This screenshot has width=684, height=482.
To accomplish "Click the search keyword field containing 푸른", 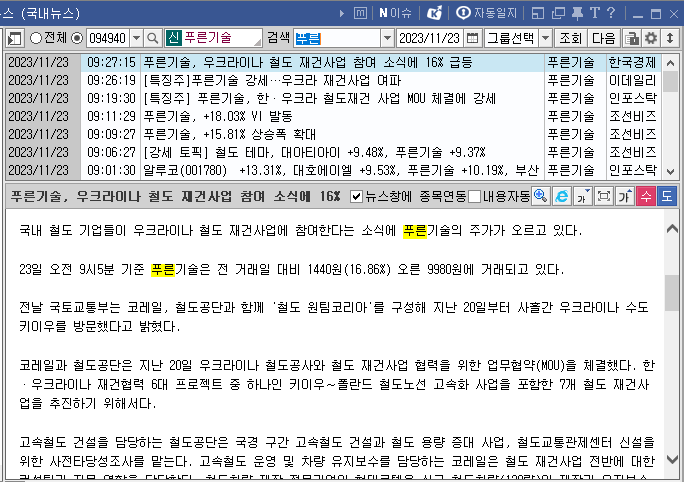I will click(337, 38).
